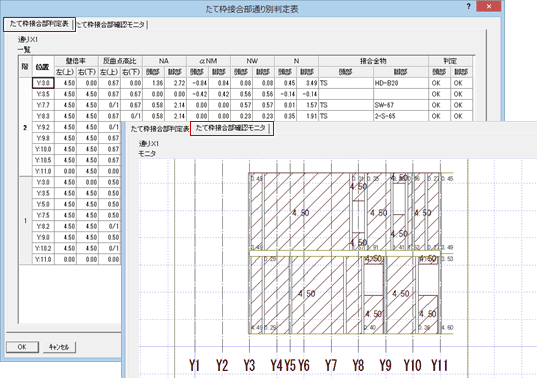Image resolution: width=537 pixels, height=378 pixels.
Task: Select the HD-B20 hardware cell
Action: pos(401,83)
